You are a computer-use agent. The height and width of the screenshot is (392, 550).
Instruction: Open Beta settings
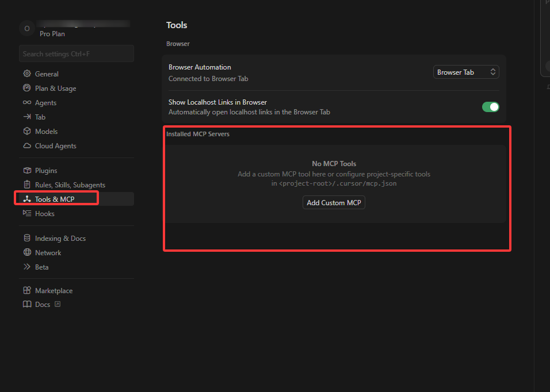click(x=77, y=267)
